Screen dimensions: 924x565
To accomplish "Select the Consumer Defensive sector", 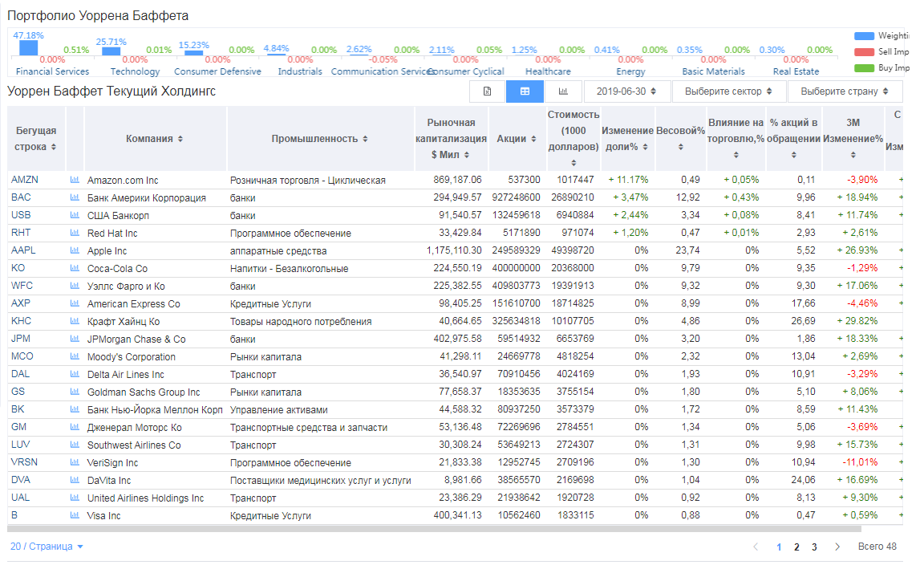I will pos(217,71).
